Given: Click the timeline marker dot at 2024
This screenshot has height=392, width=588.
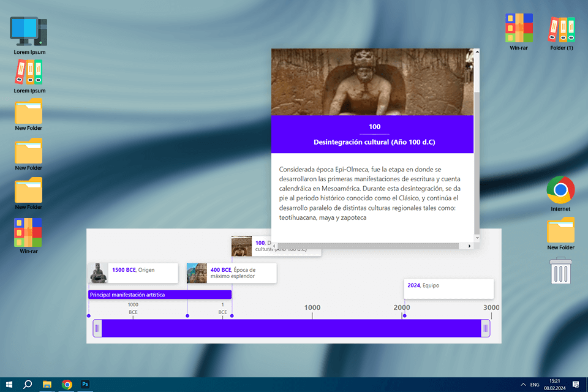Looking at the screenshot, I should pyautogui.click(x=405, y=316).
